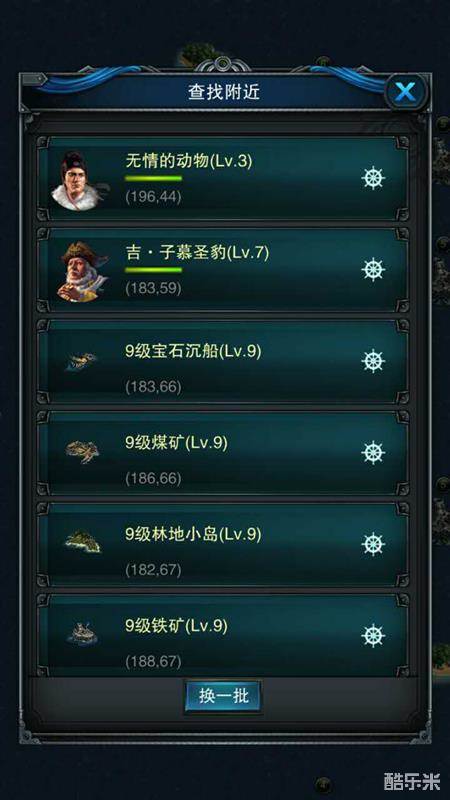450x800 pixels.
Task: Navigate to 9级宝石沉船 via wheel icon
Action: pyautogui.click(x=373, y=361)
